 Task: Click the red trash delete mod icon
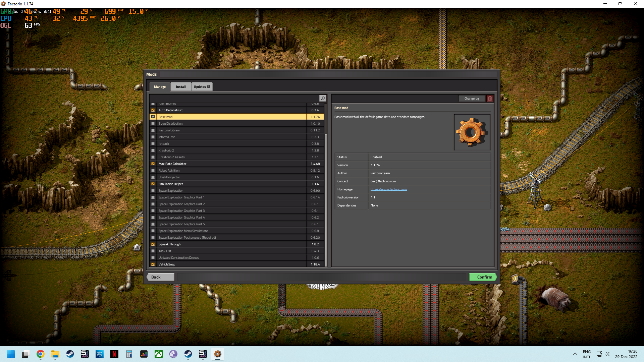490,99
